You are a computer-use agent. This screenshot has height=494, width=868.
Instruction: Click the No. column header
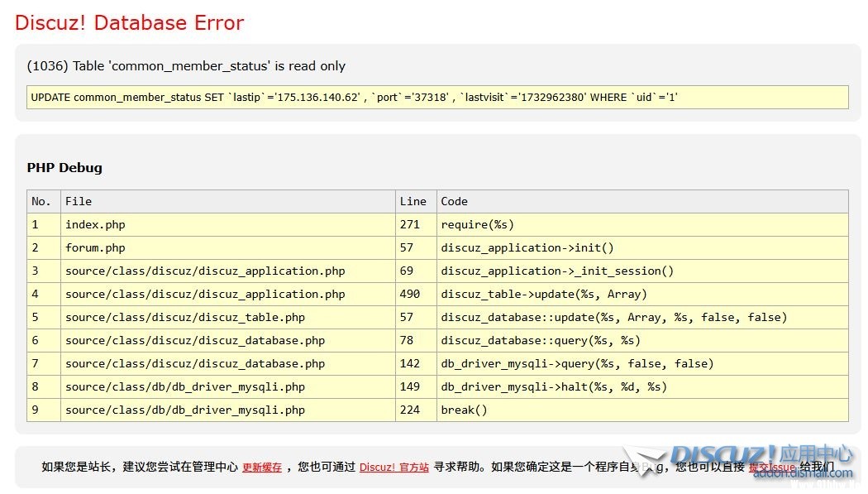click(x=41, y=201)
